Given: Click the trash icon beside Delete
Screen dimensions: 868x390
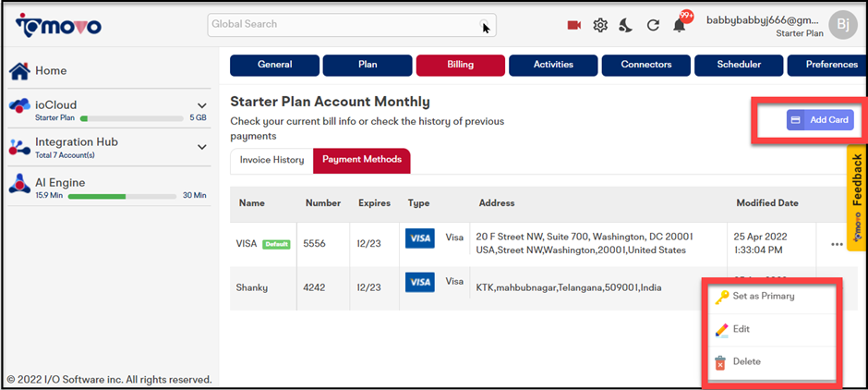Looking at the screenshot, I should [720, 363].
